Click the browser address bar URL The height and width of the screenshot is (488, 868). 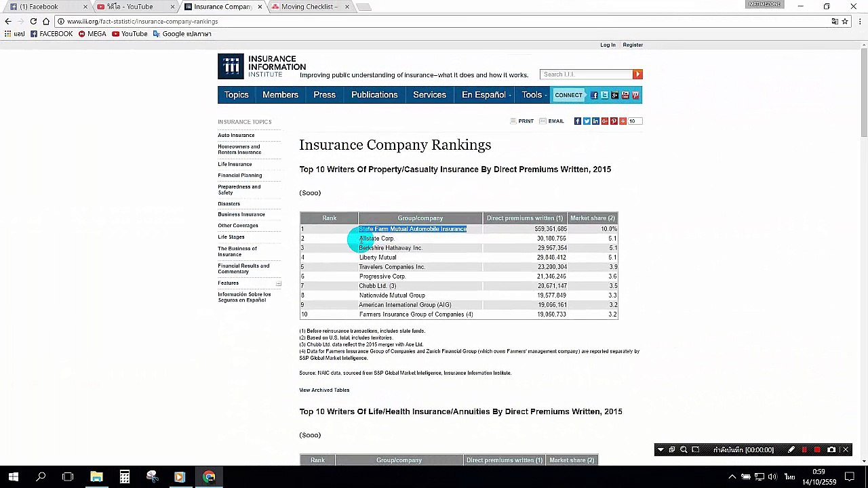tap(142, 22)
